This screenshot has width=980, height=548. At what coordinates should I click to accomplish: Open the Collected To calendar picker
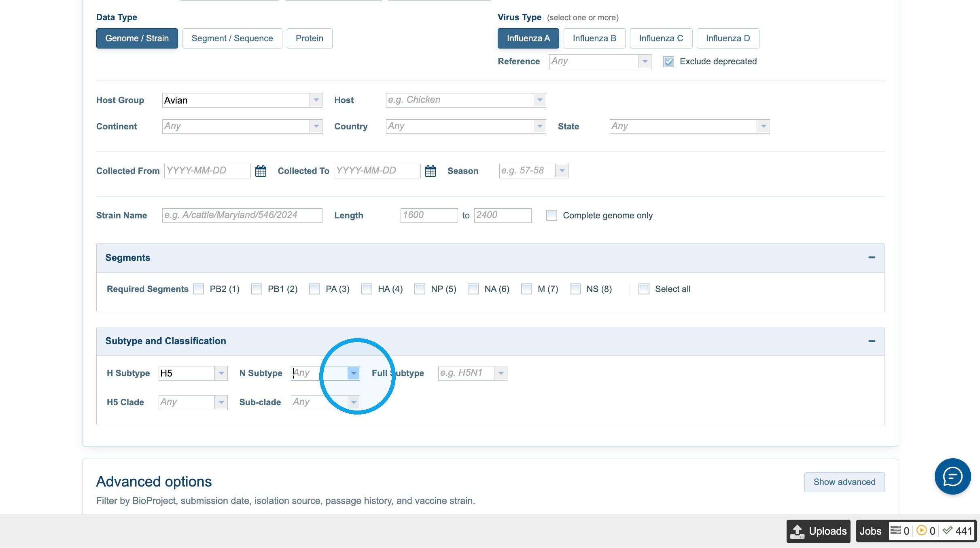tap(430, 171)
